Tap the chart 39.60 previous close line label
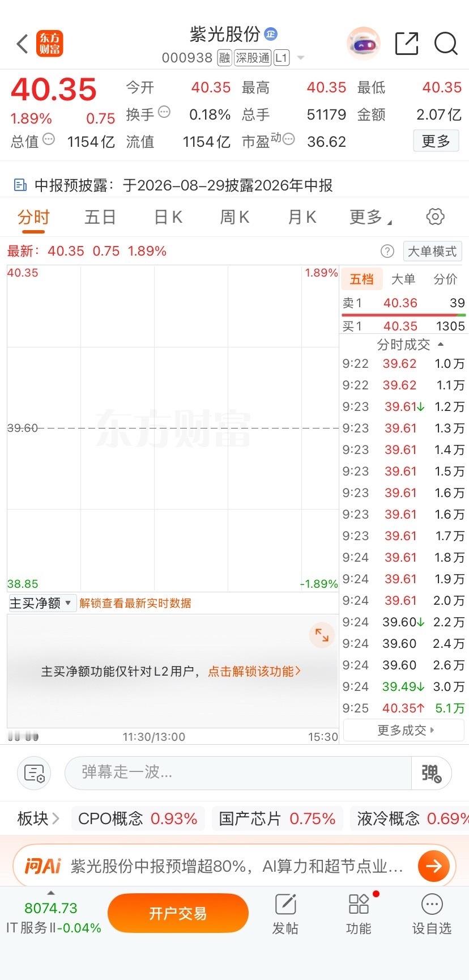The height and width of the screenshot is (980, 469). point(23,428)
